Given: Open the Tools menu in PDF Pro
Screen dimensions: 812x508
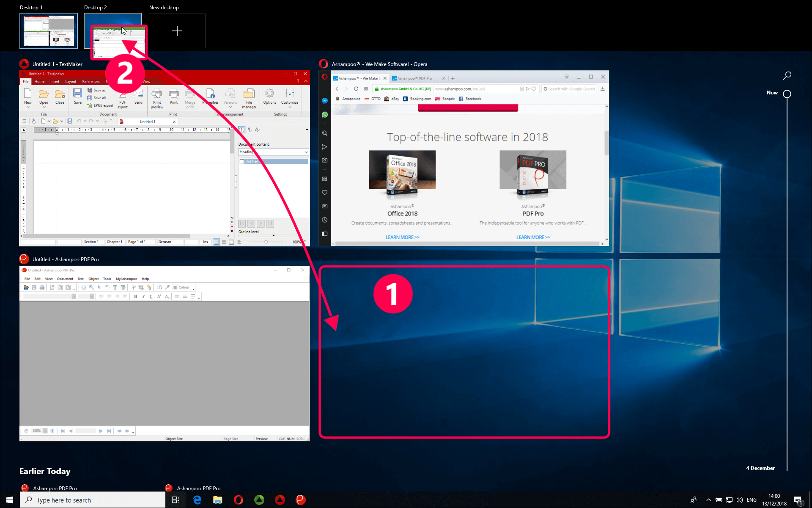Looking at the screenshot, I should 107,279.
